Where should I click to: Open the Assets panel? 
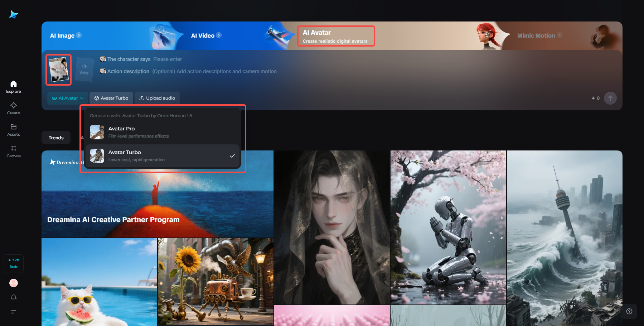13,129
